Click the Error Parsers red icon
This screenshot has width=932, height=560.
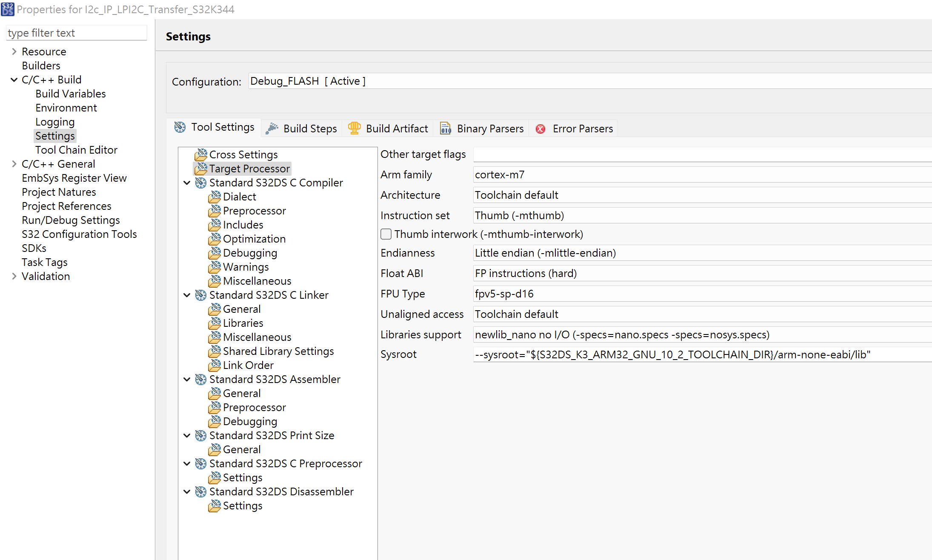540,129
